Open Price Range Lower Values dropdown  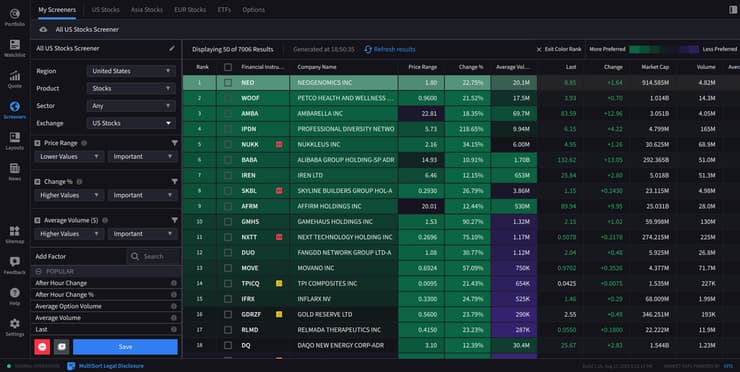(69, 157)
